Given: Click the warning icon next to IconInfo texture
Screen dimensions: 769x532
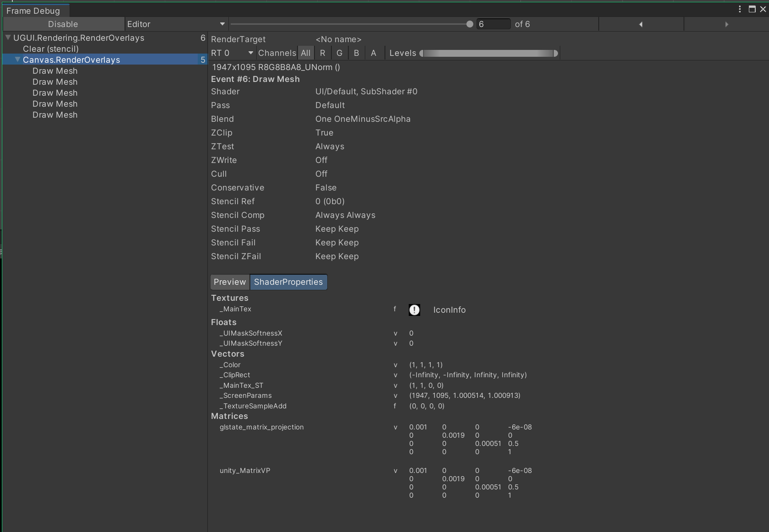Looking at the screenshot, I should tap(414, 310).
